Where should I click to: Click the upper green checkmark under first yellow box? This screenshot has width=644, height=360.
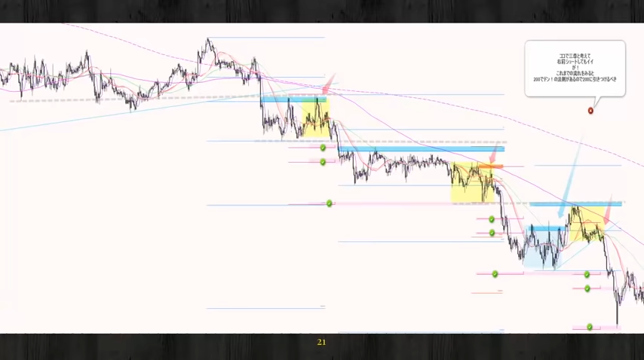pos(323,148)
